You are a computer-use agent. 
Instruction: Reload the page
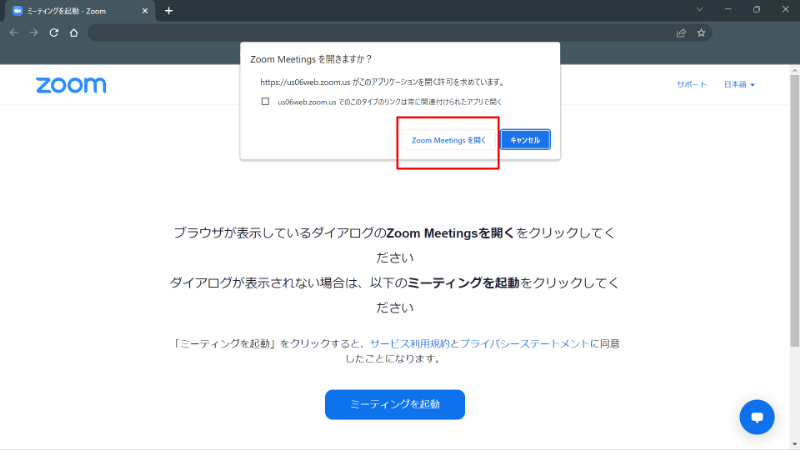(54, 32)
